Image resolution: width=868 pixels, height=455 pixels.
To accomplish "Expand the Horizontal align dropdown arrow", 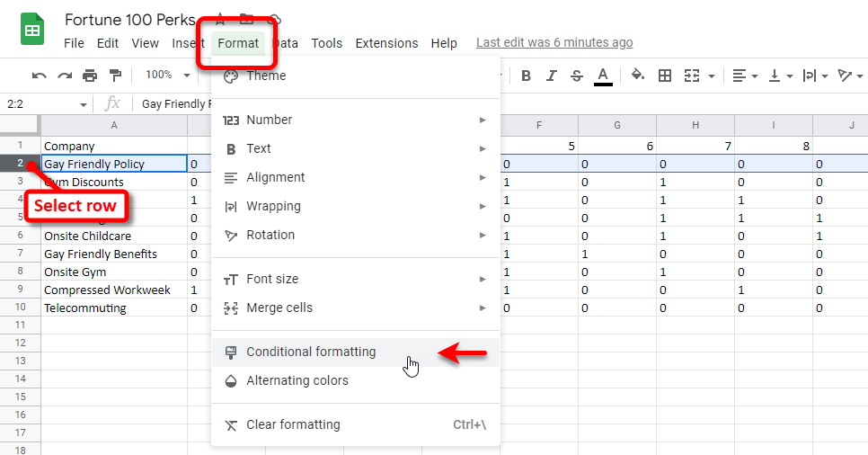I will point(754,76).
